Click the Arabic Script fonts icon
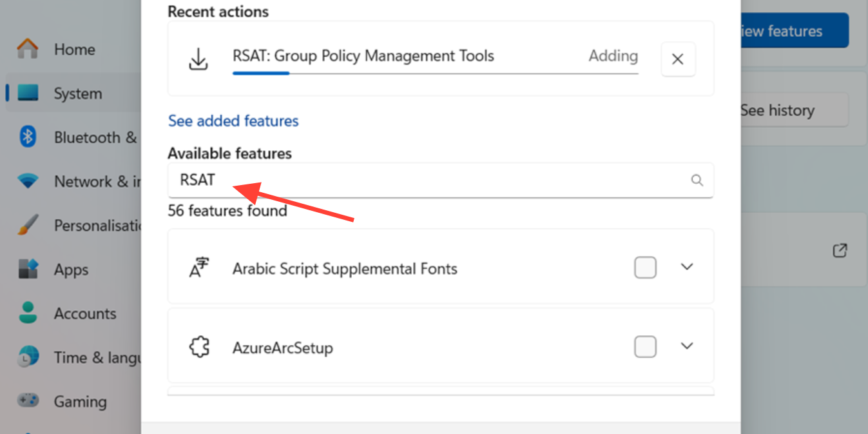868x434 pixels. pyautogui.click(x=199, y=268)
